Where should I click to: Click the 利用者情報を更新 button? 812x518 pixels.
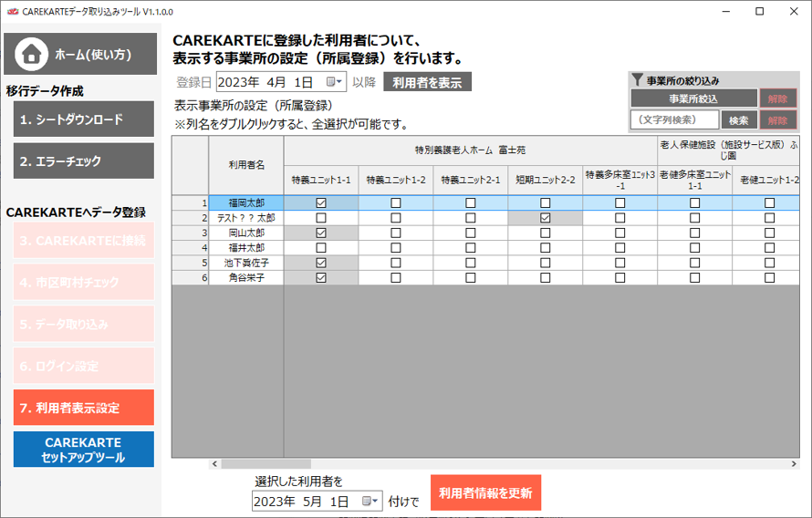pos(485,492)
